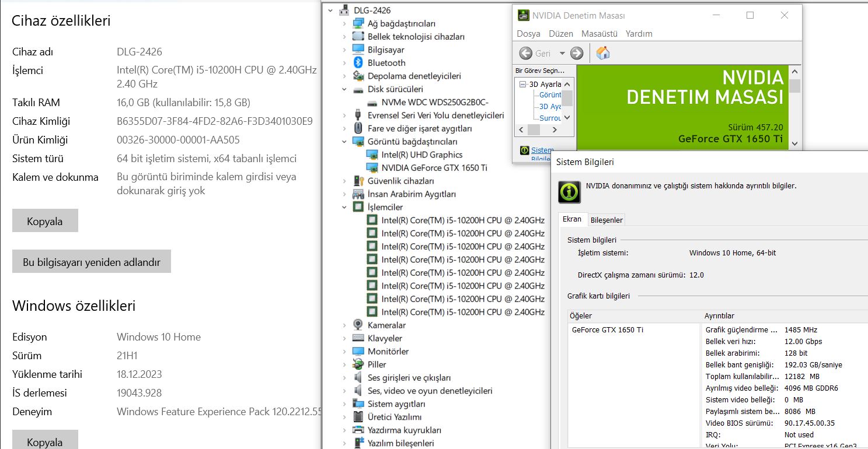
Task: Click the task tree vertical scrollbar
Action: coord(567,100)
